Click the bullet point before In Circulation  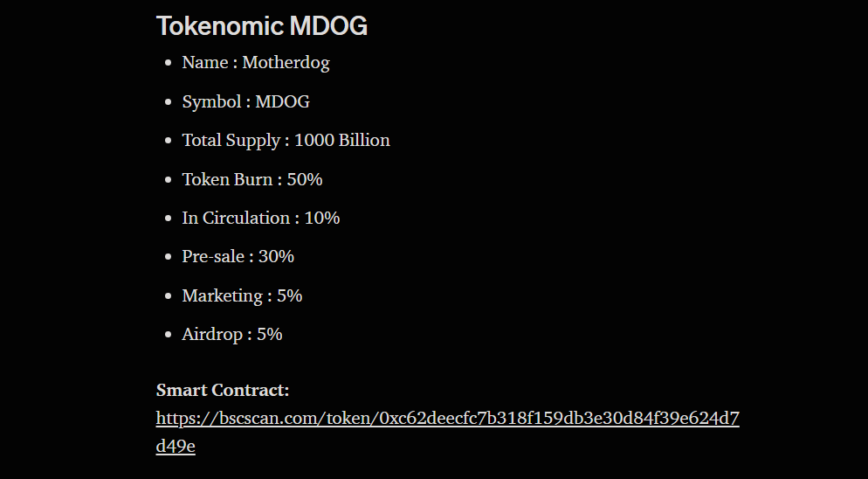(169, 219)
